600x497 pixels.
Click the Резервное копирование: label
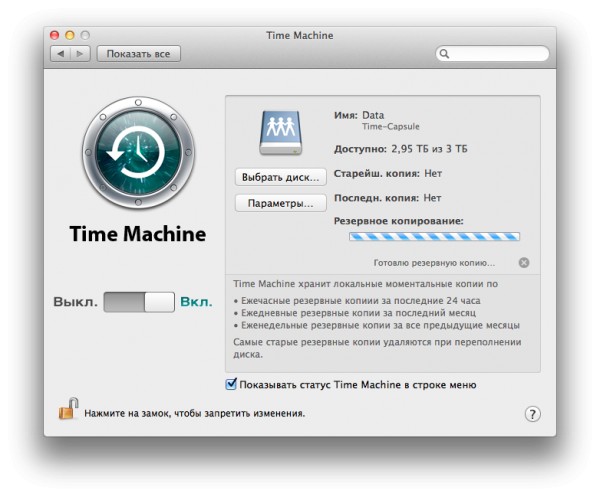[398, 221]
